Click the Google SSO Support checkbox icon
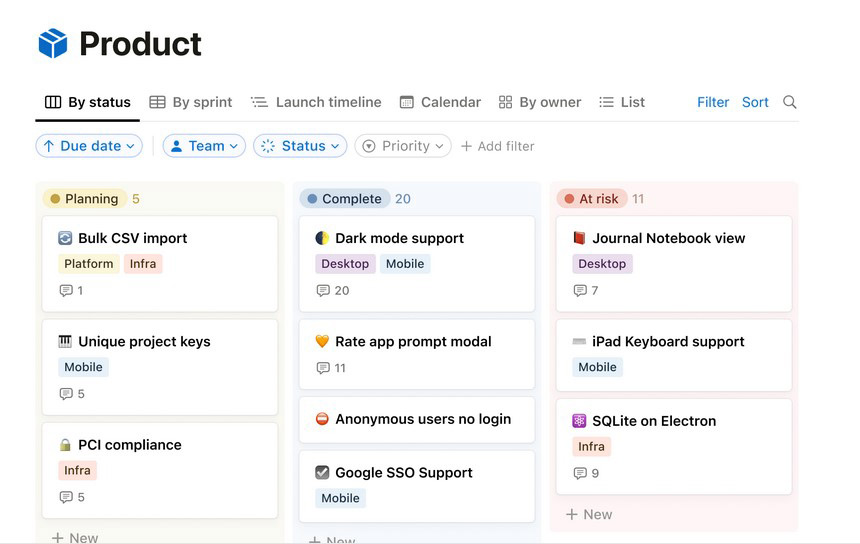Viewport: 860px width, 544px height. (x=322, y=472)
